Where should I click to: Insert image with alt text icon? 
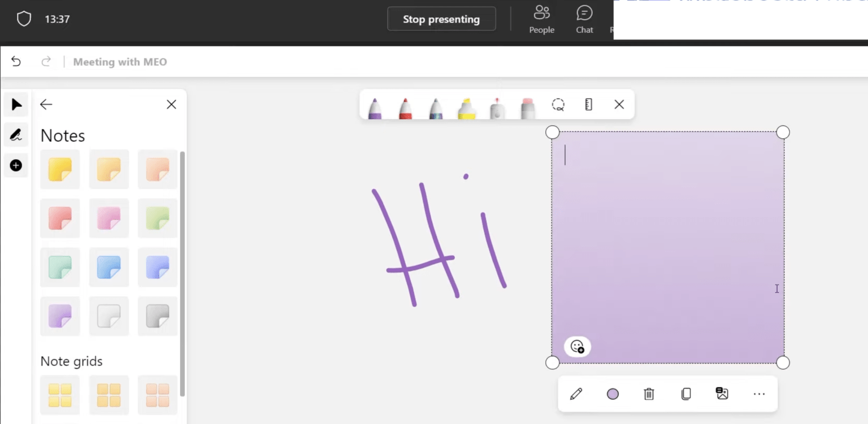(722, 394)
